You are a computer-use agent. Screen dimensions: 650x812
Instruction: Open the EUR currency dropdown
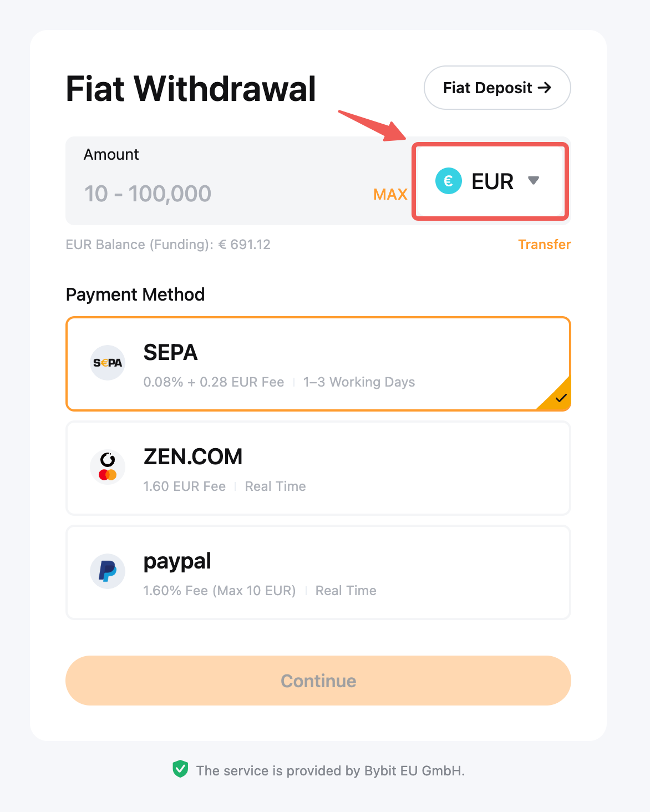[x=490, y=181]
